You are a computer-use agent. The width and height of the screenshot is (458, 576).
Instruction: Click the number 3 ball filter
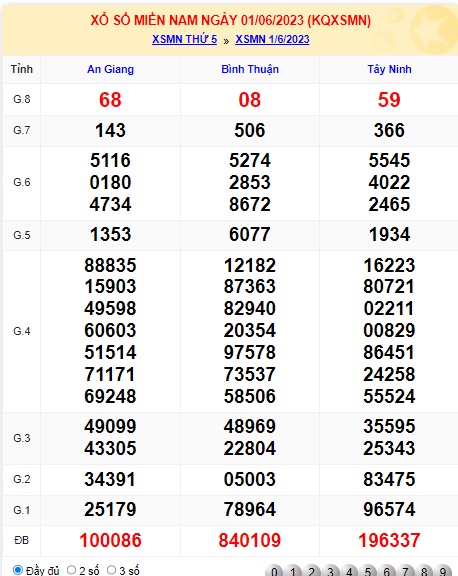click(330, 570)
